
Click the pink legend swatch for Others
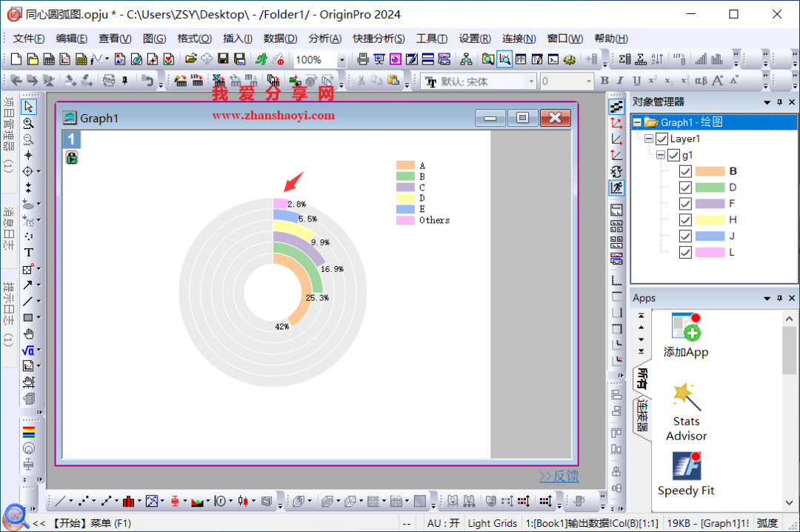pyautogui.click(x=405, y=220)
